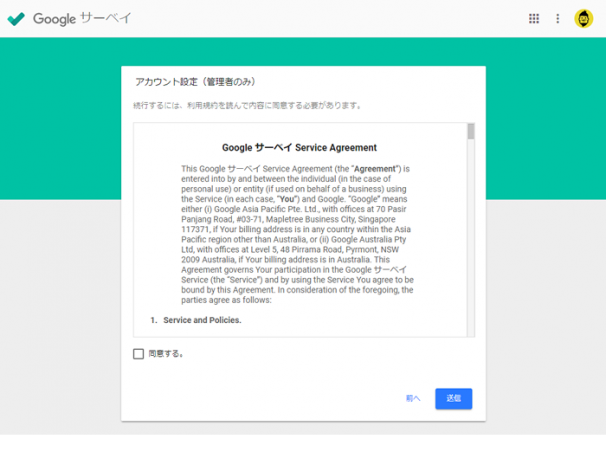Screen dimensions: 606x452
Task: Go back with the 前へ link
Action: tap(413, 398)
